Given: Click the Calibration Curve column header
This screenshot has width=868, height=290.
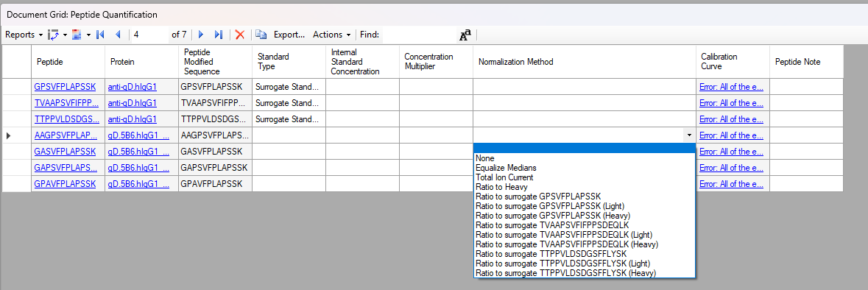Looking at the screenshot, I should [x=733, y=62].
